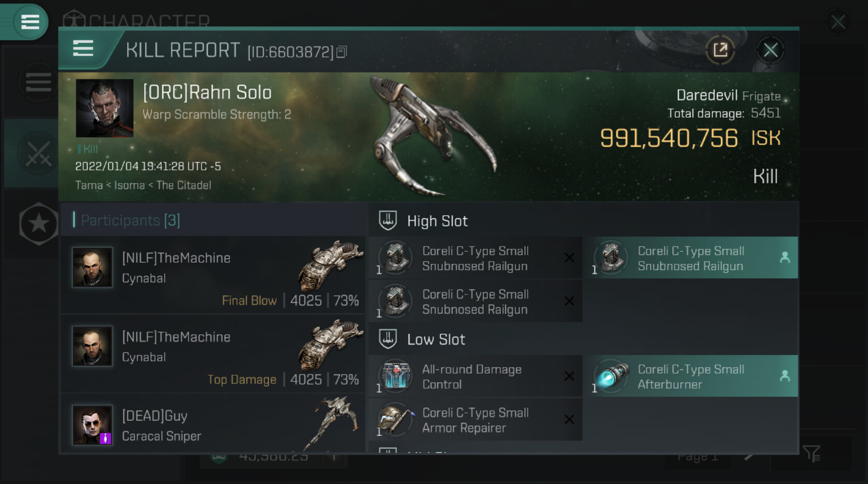Click Rahn Solo's character portrait

[105, 108]
